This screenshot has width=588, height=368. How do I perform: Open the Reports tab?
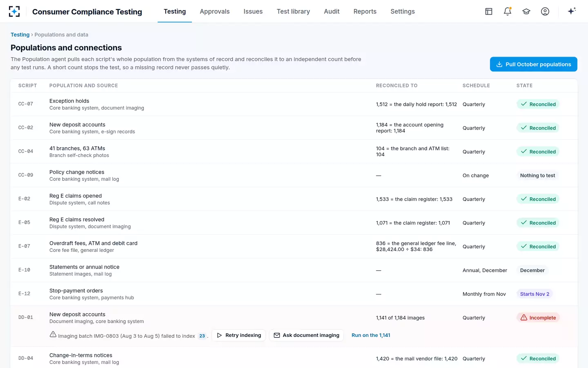365,11
